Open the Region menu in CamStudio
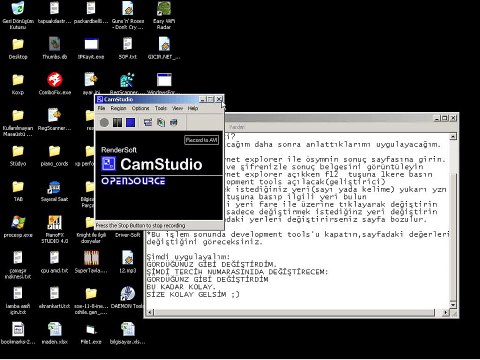Image resolution: width=480 pixels, height=360 pixels. (118, 108)
